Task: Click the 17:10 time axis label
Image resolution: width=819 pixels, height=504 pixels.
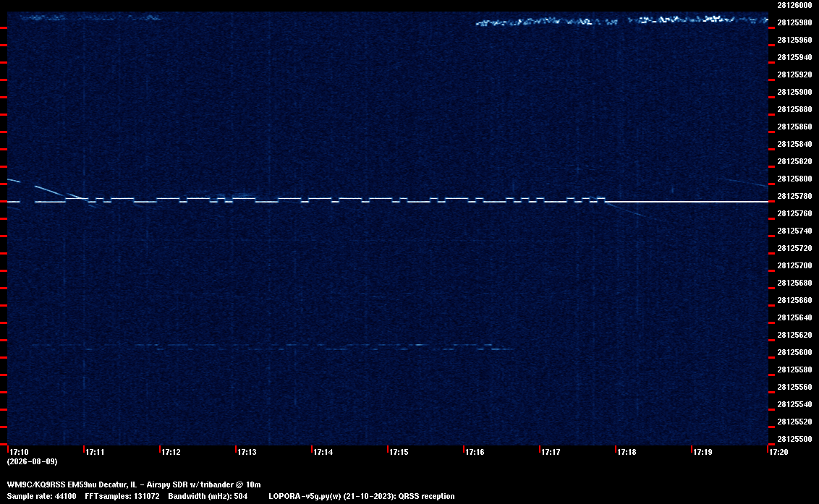Action: (x=20, y=452)
